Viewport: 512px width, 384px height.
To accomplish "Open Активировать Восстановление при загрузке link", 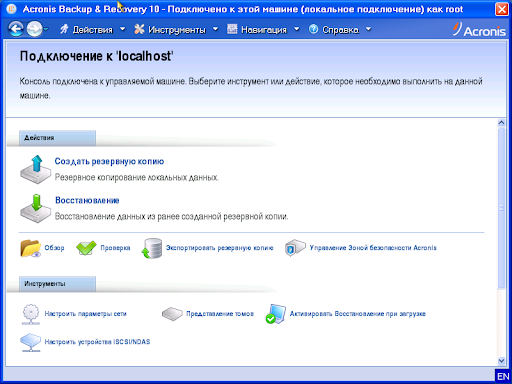I will (358, 314).
